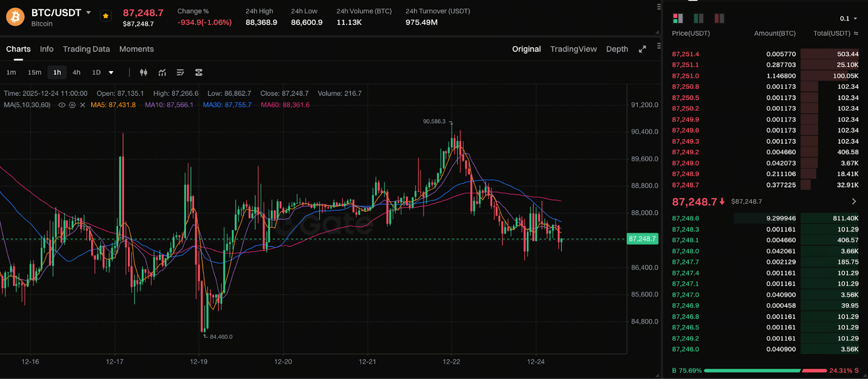
Task: Select the 1D timeframe
Action: [97, 72]
